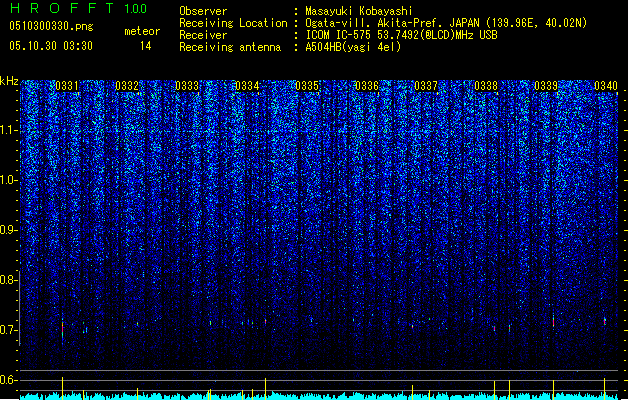
Task: Click the Receiving antenna label
Action: (230, 47)
